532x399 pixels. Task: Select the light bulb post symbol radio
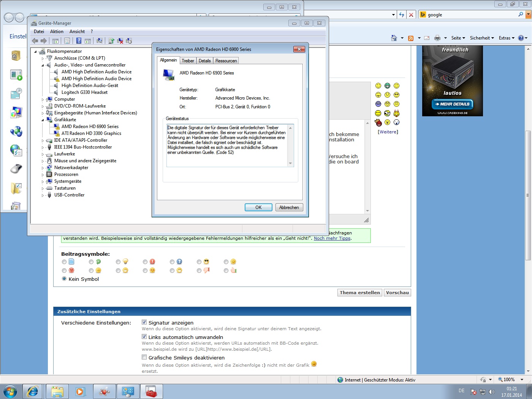pos(118,262)
